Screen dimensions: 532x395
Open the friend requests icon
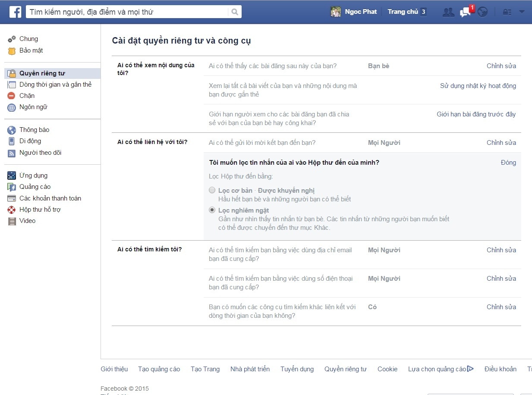448,12
